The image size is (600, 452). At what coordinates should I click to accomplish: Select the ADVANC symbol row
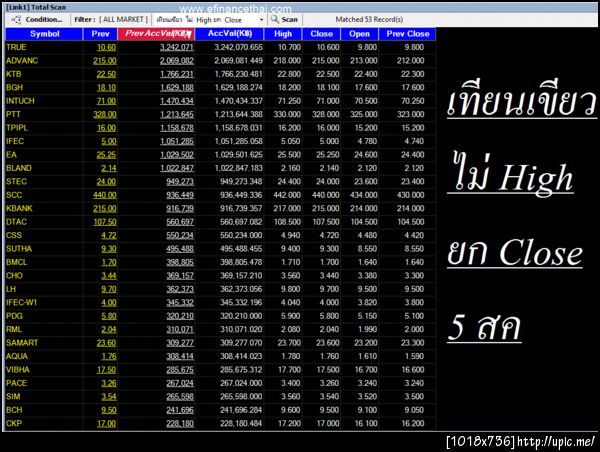pos(220,60)
